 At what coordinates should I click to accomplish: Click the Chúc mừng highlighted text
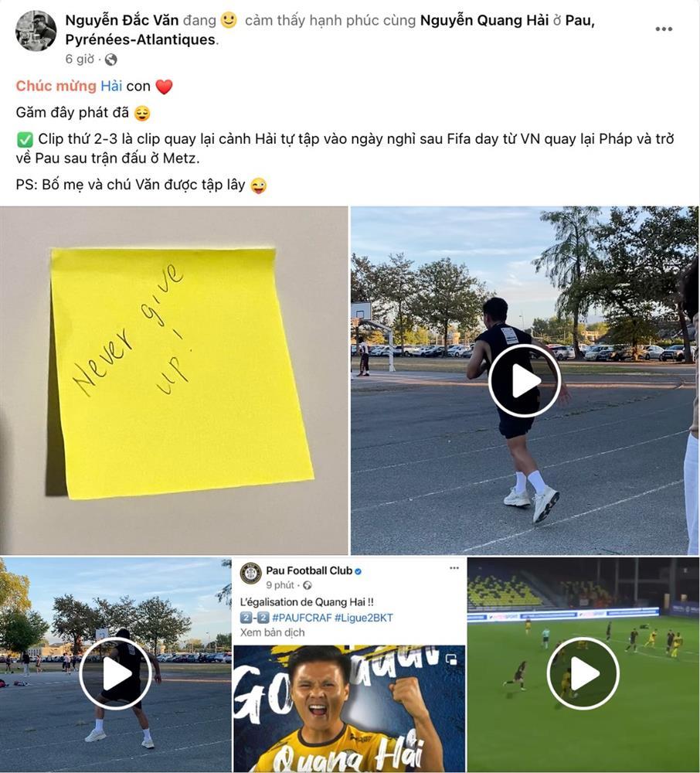click(56, 86)
